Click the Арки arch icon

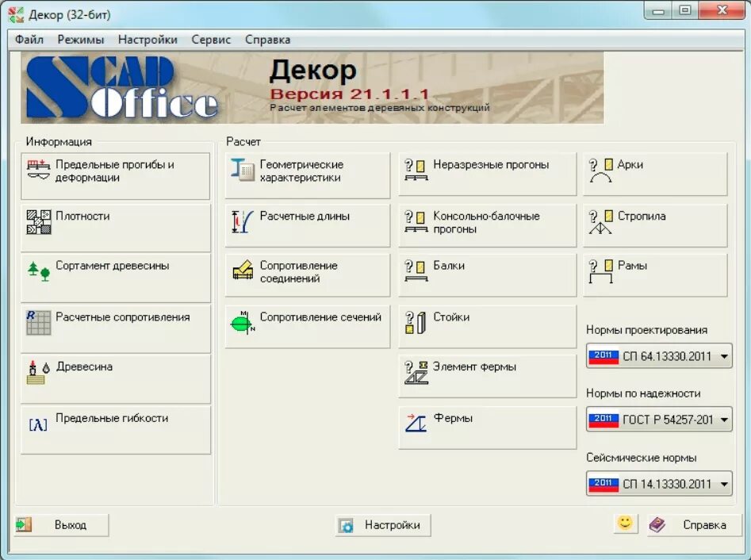pos(600,171)
